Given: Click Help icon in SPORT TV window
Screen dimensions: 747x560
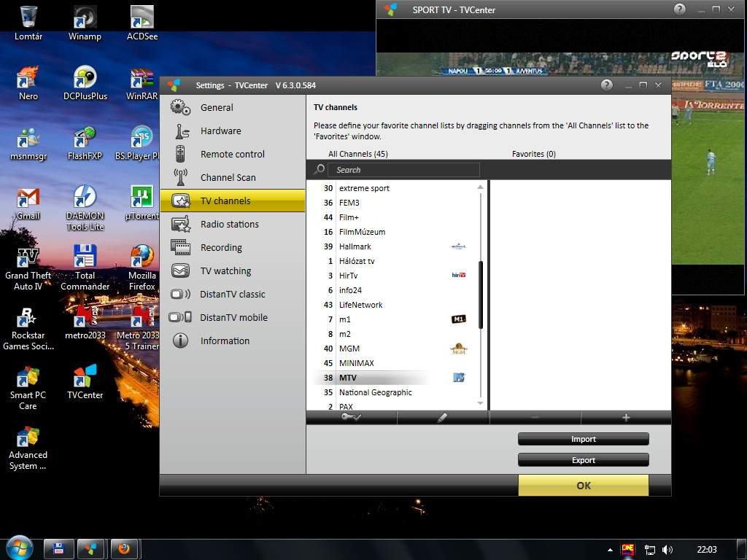Looking at the screenshot, I should pyautogui.click(x=679, y=9).
